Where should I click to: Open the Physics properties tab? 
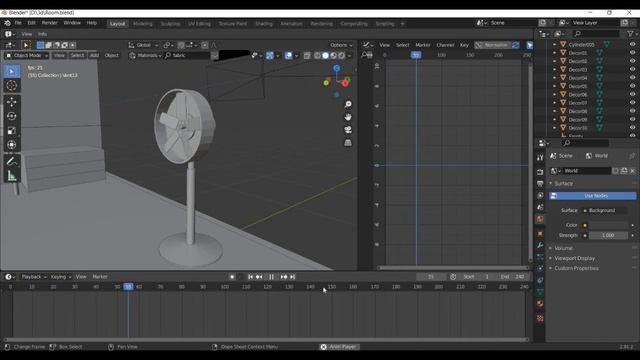(540, 268)
